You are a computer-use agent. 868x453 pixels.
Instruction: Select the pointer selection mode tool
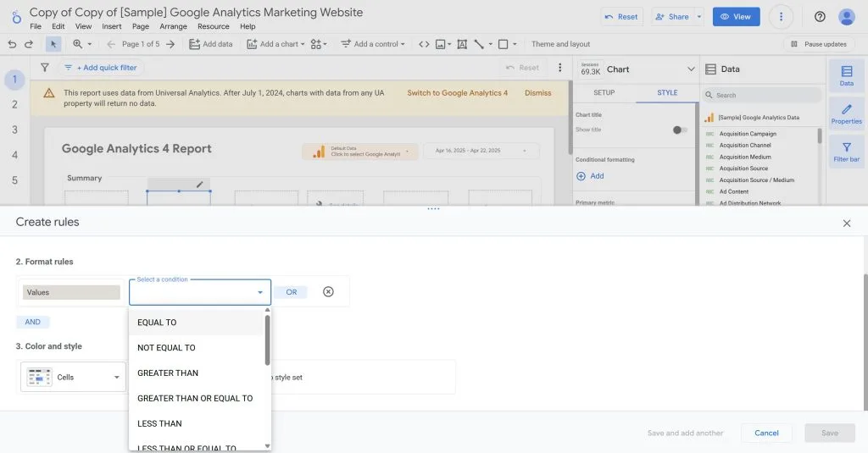click(53, 44)
